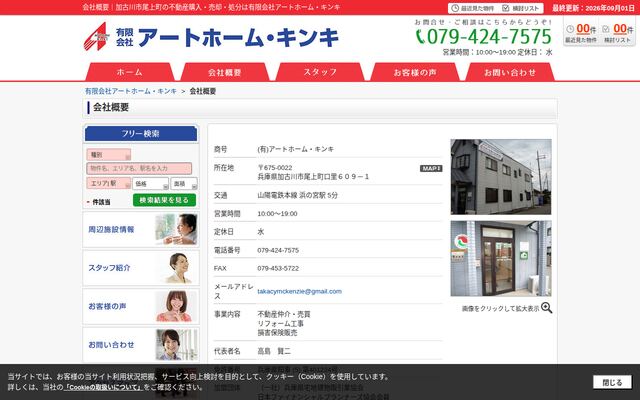Open the 周辺施設情報 banner
640x400 pixels.
tap(141, 229)
